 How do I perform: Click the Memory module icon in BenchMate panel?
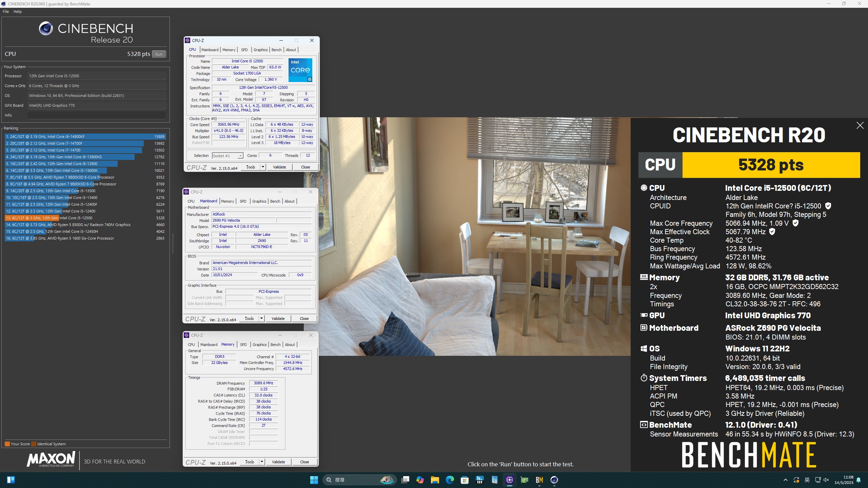pos(644,277)
